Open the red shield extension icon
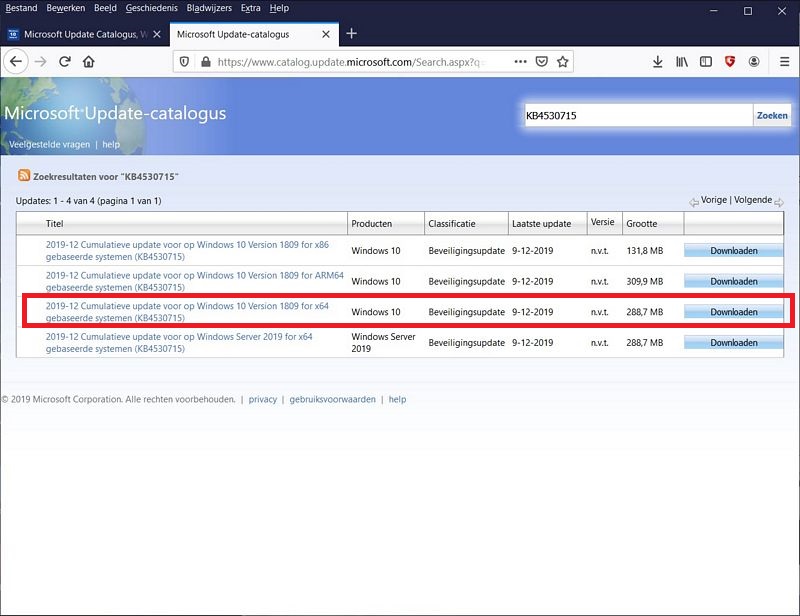This screenshot has width=800, height=616. (x=730, y=62)
